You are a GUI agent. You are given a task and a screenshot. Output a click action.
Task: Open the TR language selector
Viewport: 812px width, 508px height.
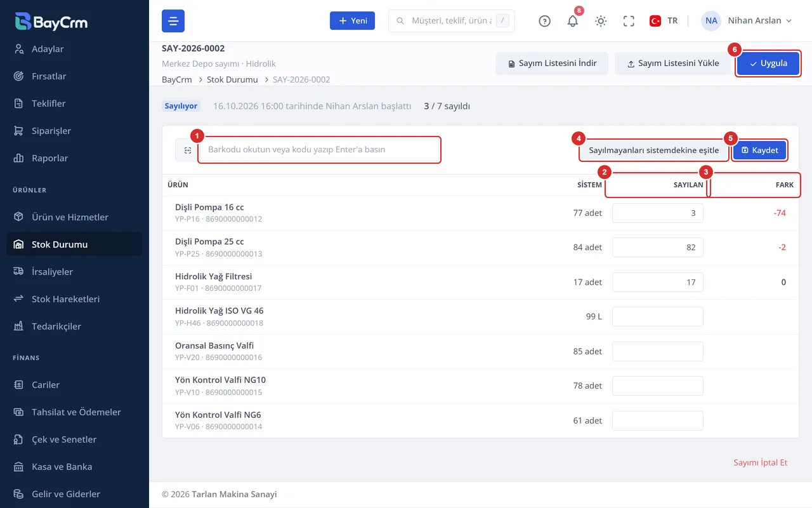point(664,21)
